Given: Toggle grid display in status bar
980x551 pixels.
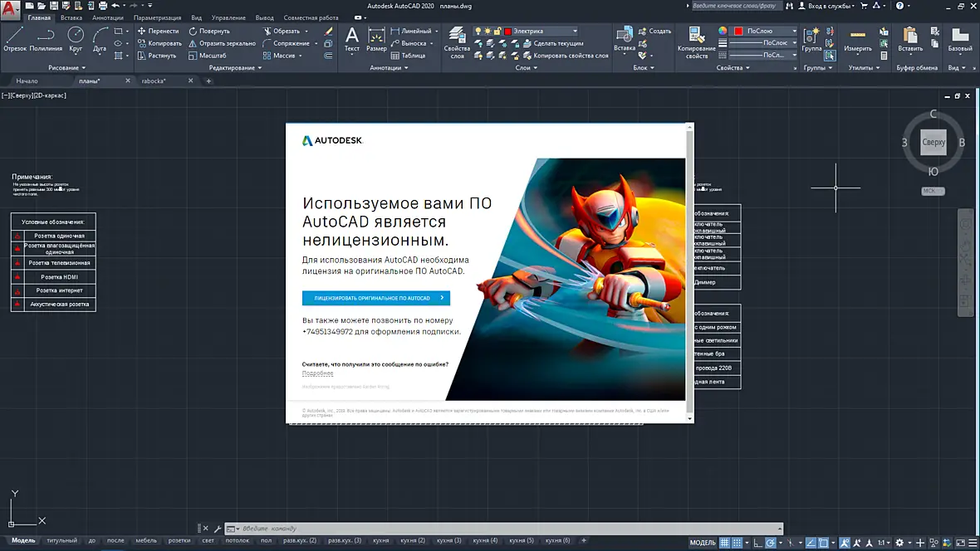Looking at the screenshot, I should point(724,543).
